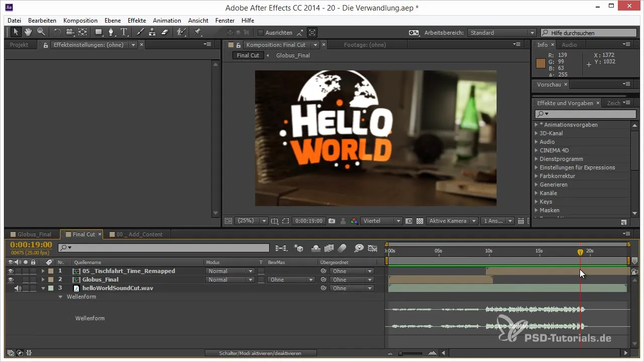Image resolution: width=644 pixels, height=362 pixels.
Task: Open the composition mini-flowchart icon
Action: pyautogui.click(x=281, y=248)
